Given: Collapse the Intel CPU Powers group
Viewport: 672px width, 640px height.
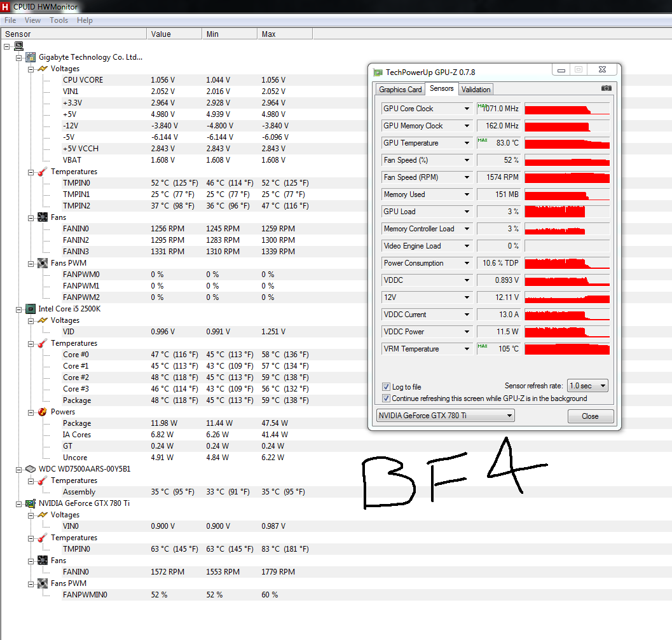Looking at the screenshot, I should (x=31, y=412).
